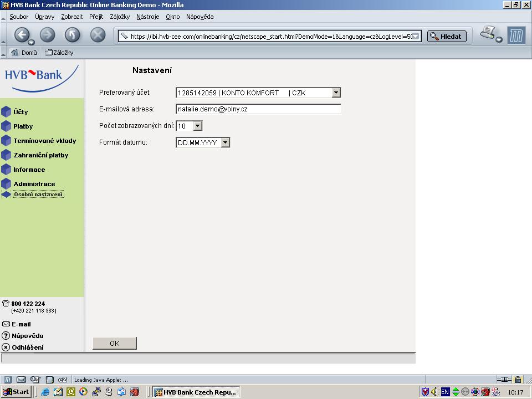Open the Print button options arrow

[x=499, y=40]
